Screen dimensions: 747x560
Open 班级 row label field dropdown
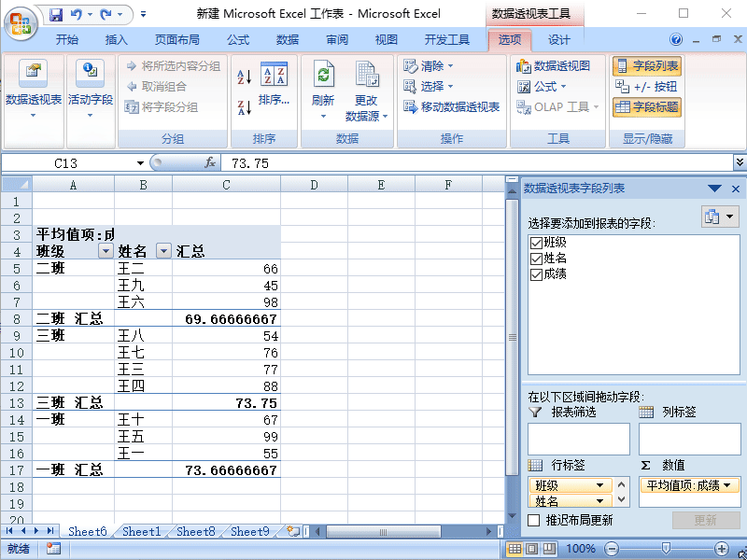(x=599, y=485)
